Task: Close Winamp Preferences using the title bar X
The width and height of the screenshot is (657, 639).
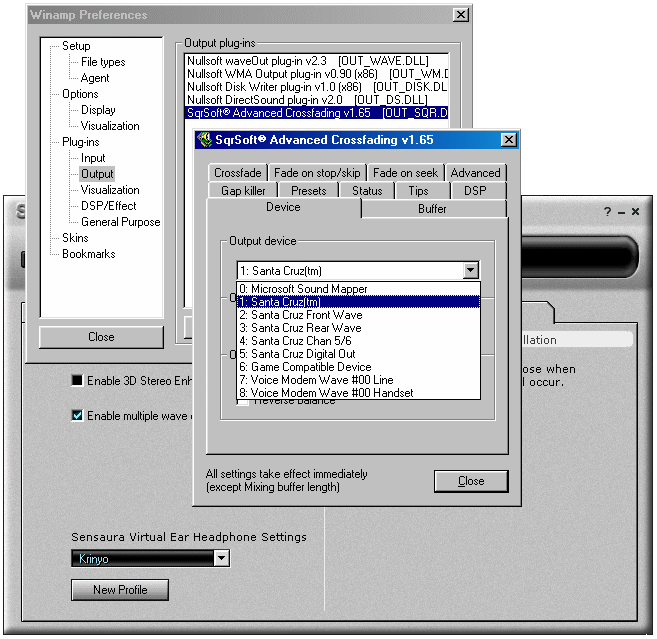Action: [460, 15]
